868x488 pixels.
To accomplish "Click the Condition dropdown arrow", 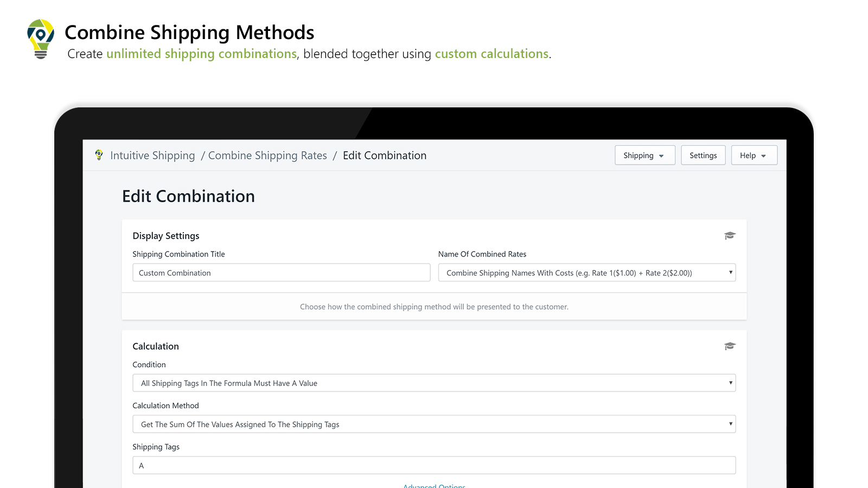I will click(x=731, y=383).
